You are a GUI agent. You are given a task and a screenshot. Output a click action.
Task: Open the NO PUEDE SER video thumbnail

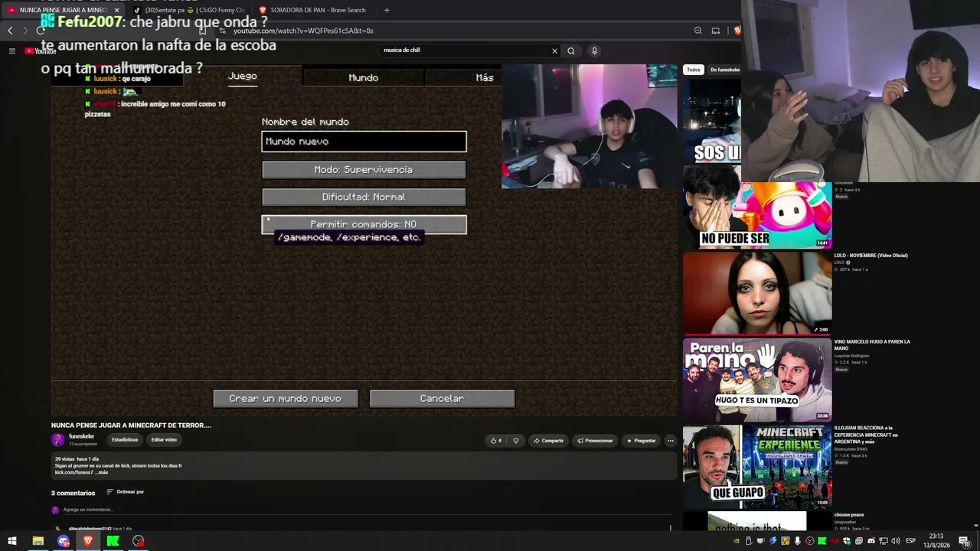(x=757, y=207)
